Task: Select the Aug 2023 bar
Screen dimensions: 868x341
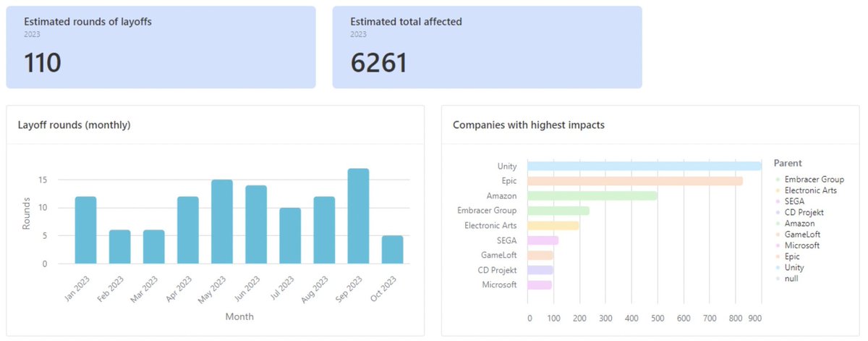Action: click(324, 230)
